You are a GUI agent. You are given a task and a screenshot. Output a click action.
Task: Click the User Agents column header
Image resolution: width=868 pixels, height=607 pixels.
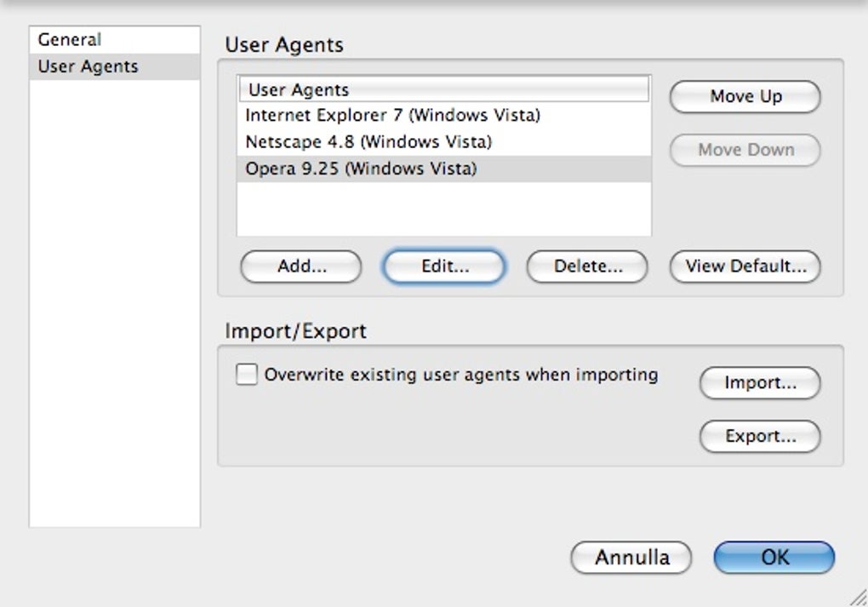(x=443, y=89)
